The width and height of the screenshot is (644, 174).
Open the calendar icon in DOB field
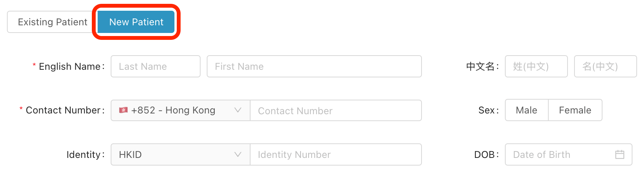[x=619, y=154]
